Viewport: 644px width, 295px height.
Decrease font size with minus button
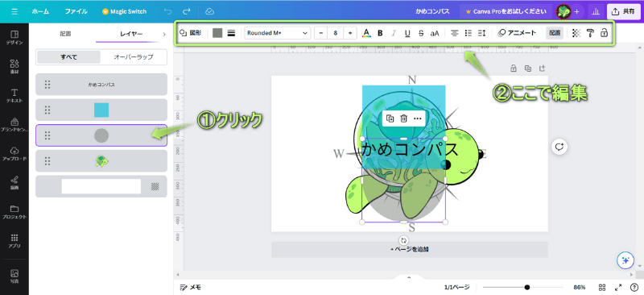(x=321, y=33)
